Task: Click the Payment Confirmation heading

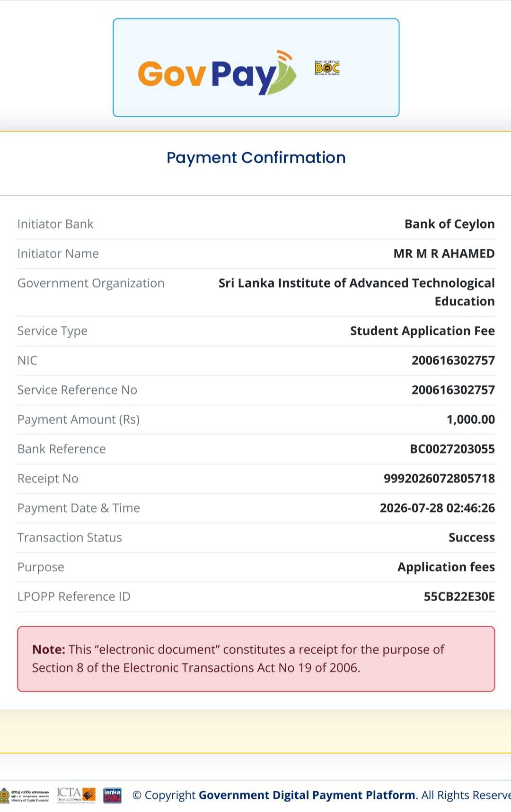Action: pyautogui.click(x=256, y=157)
